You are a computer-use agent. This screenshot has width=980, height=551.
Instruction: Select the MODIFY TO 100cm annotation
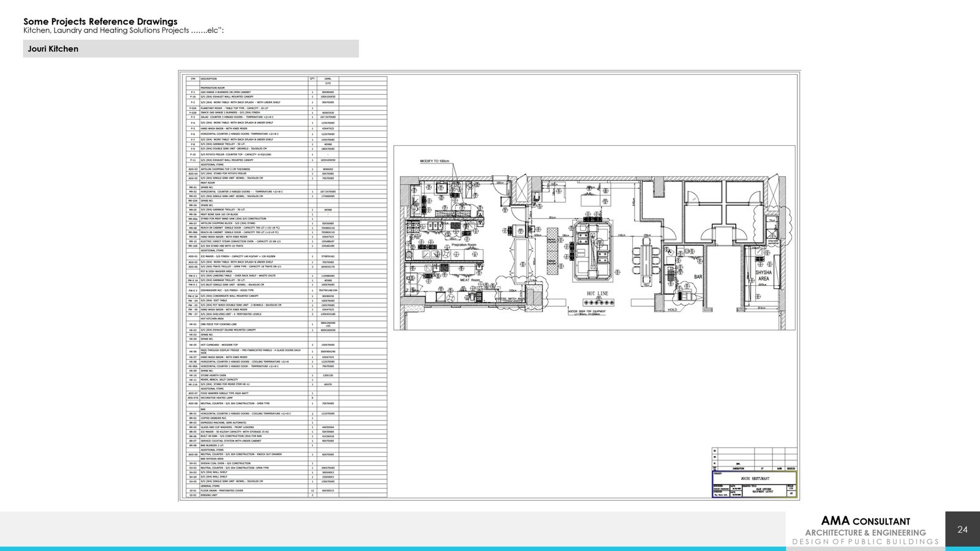(x=434, y=162)
